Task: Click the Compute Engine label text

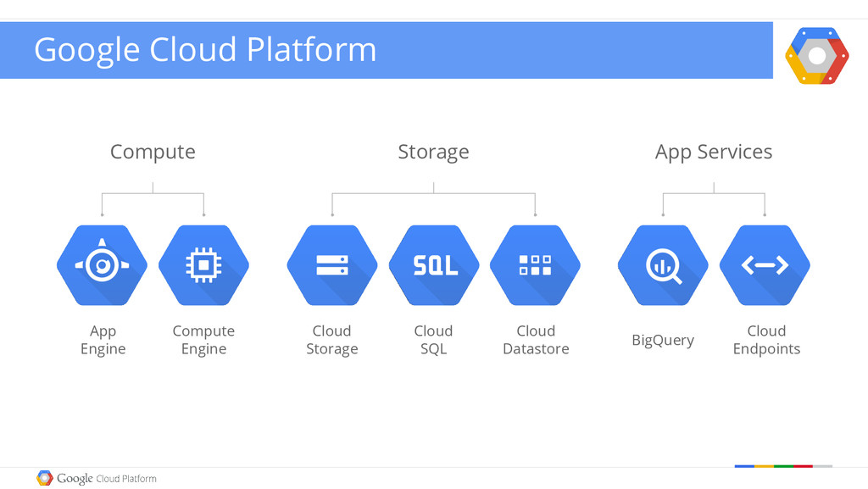Action: tap(203, 340)
